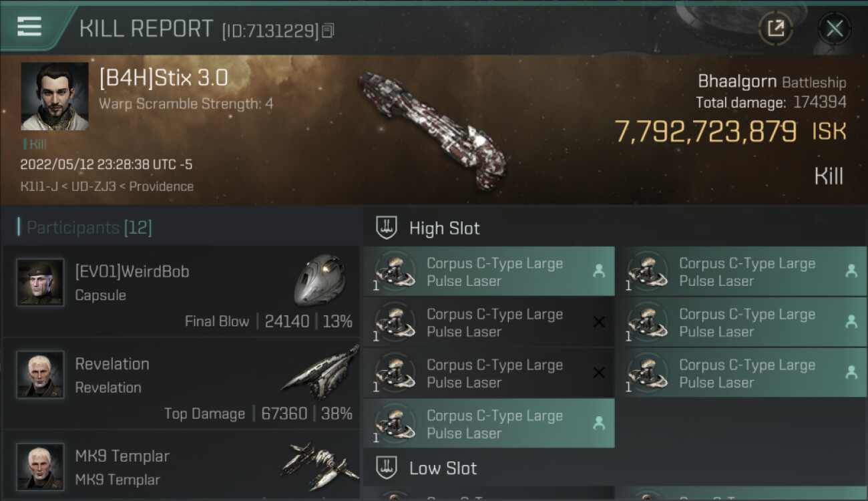Click the Low Slot section icon

pos(387,468)
